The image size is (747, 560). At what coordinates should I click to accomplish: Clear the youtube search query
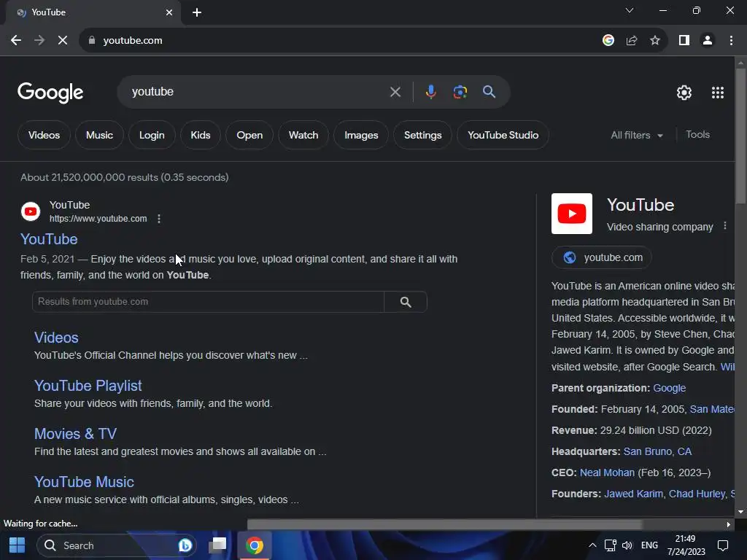point(395,92)
